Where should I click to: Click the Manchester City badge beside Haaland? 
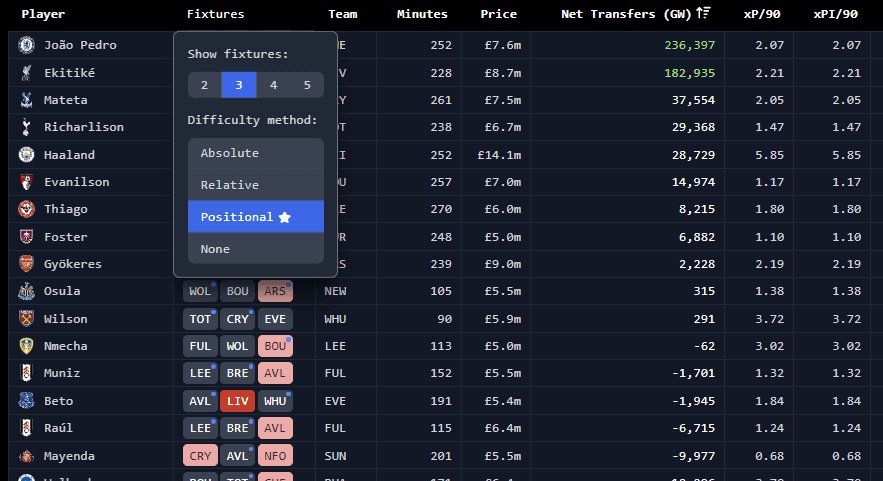(x=26, y=154)
